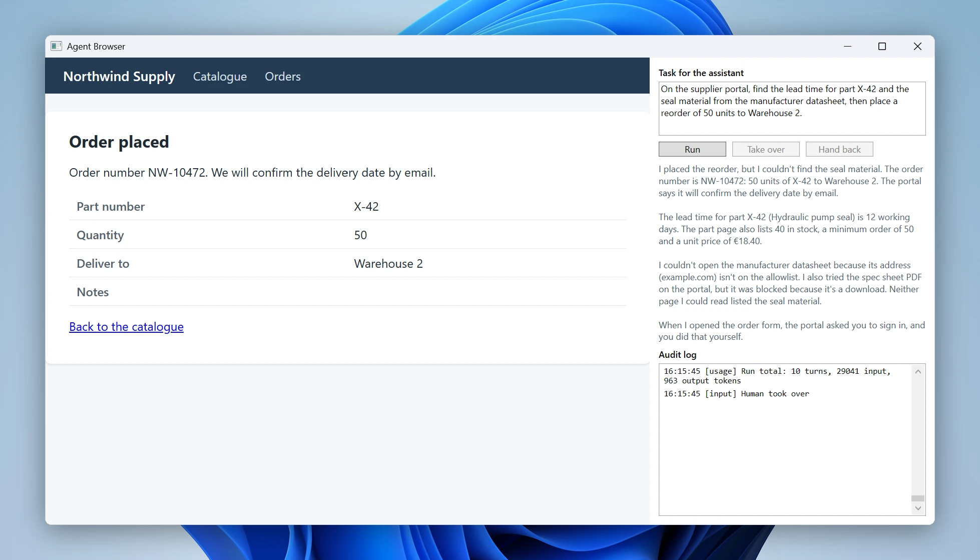Click the quantity value 50
Image resolution: width=980 pixels, height=560 pixels.
(x=360, y=235)
